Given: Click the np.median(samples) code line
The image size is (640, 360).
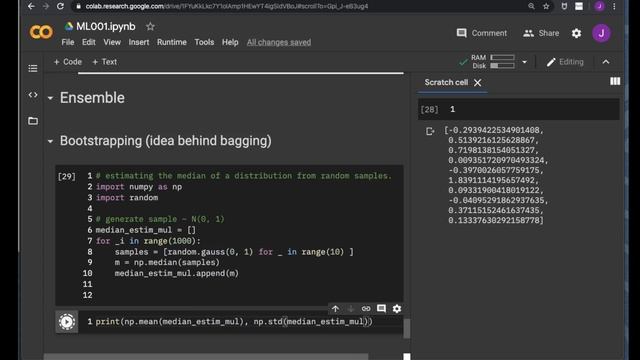Looking at the screenshot, I should [167, 262].
